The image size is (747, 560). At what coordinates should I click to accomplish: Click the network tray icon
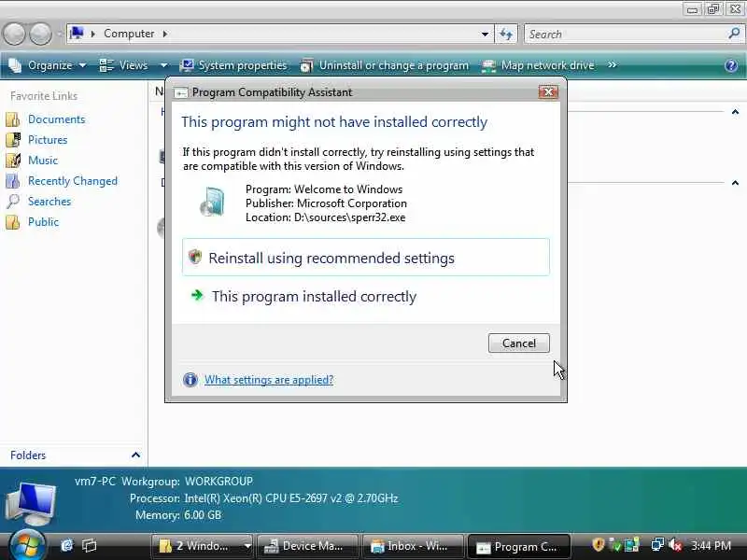tap(657, 545)
